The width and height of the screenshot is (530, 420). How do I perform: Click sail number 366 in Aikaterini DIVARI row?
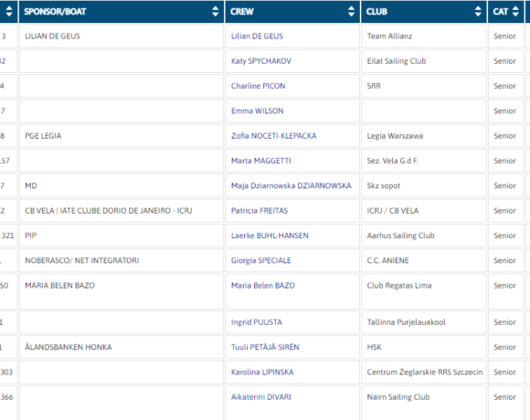click(x=6, y=397)
